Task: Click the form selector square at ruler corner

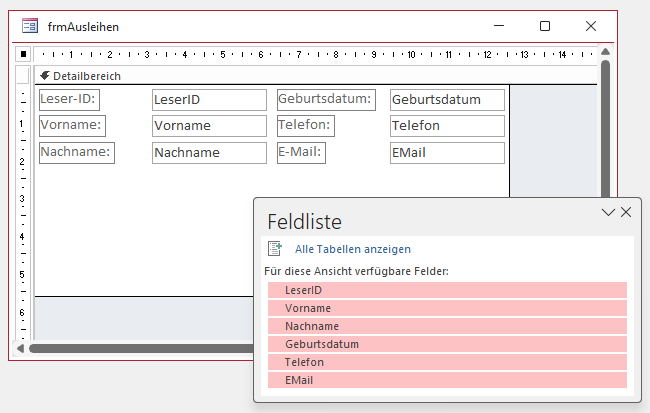Action: tap(23, 54)
